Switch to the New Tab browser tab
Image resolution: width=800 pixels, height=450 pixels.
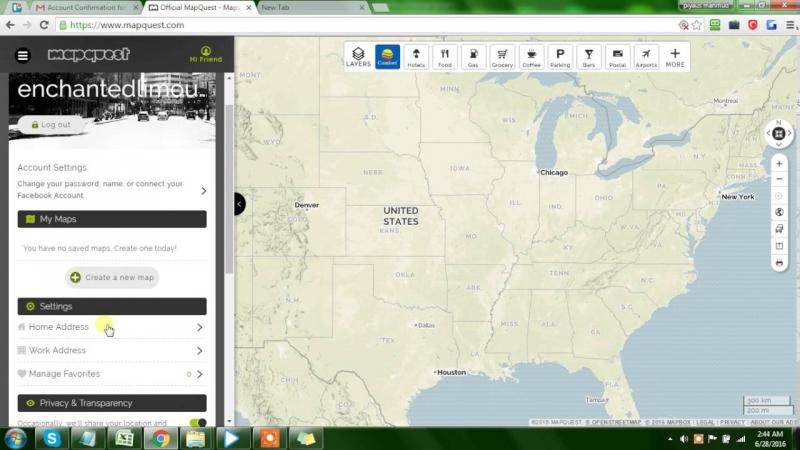311,8
